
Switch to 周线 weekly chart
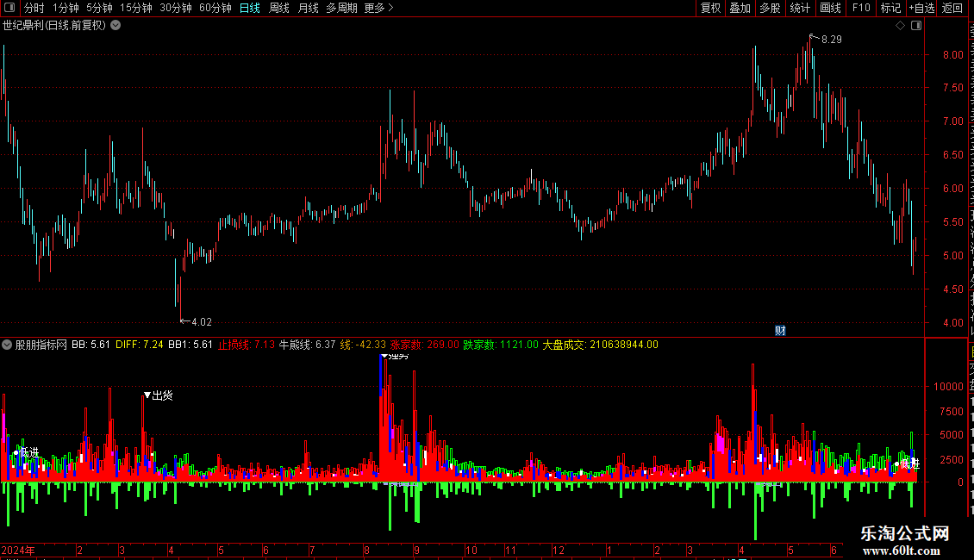[279, 8]
